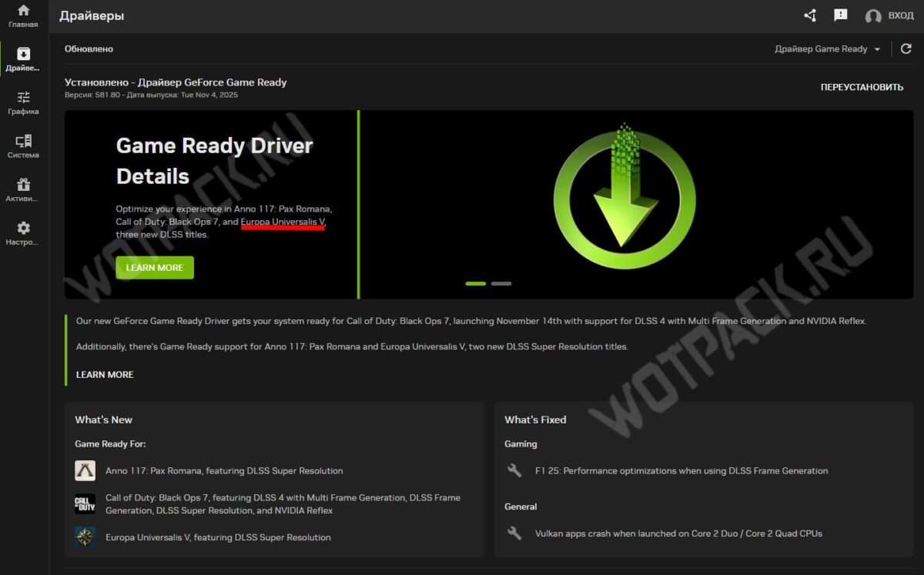Viewport: 924px width, 575px height.
Task: Switch to the second gray carousel slide
Action: point(501,283)
